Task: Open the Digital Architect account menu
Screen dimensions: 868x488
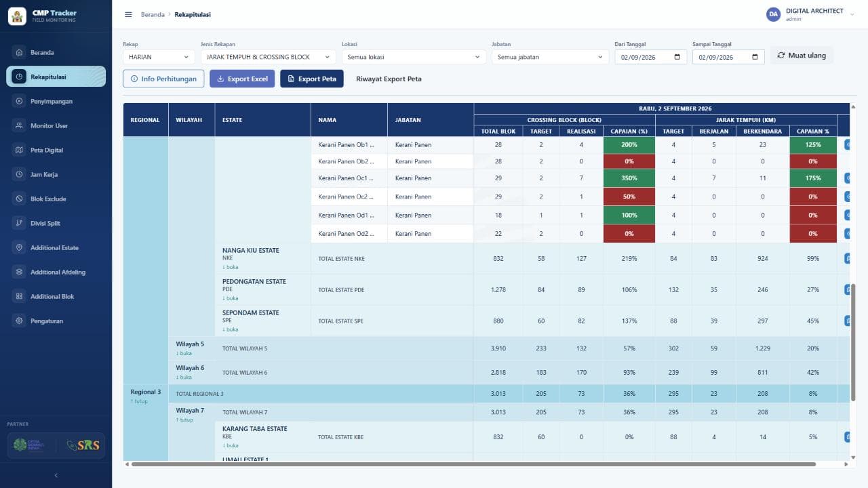Action: pyautogui.click(x=810, y=14)
